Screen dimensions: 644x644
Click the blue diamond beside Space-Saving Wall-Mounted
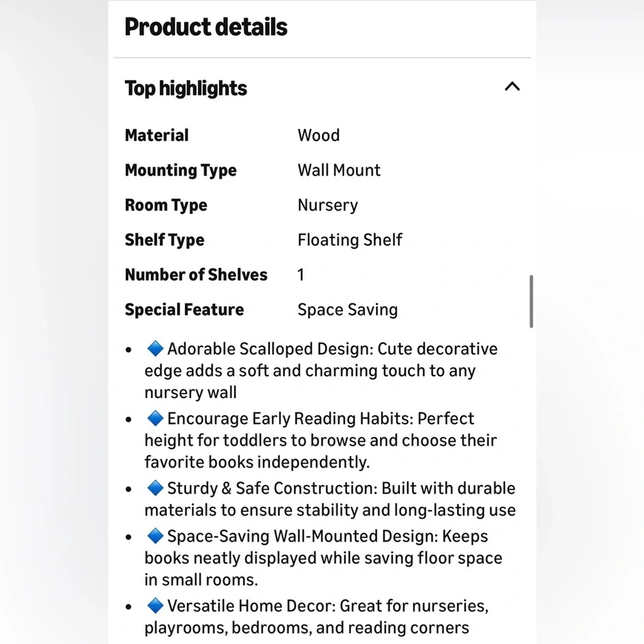click(x=155, y=536)
